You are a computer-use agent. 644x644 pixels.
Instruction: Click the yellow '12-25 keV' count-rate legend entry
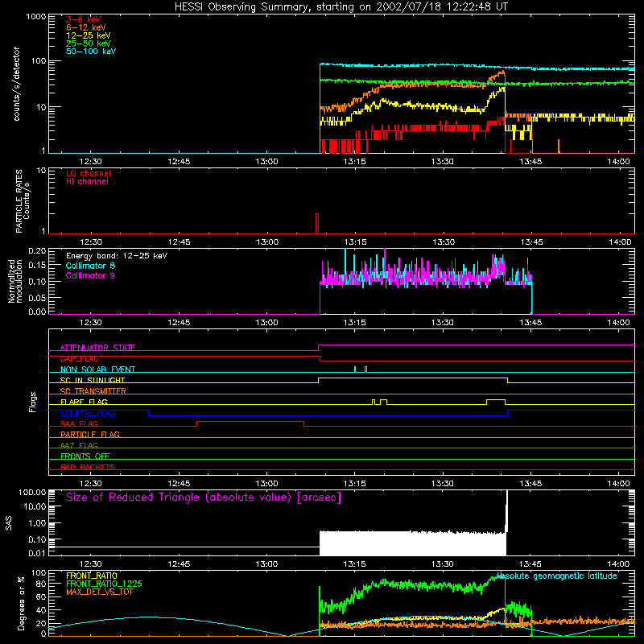coord(89,35)
